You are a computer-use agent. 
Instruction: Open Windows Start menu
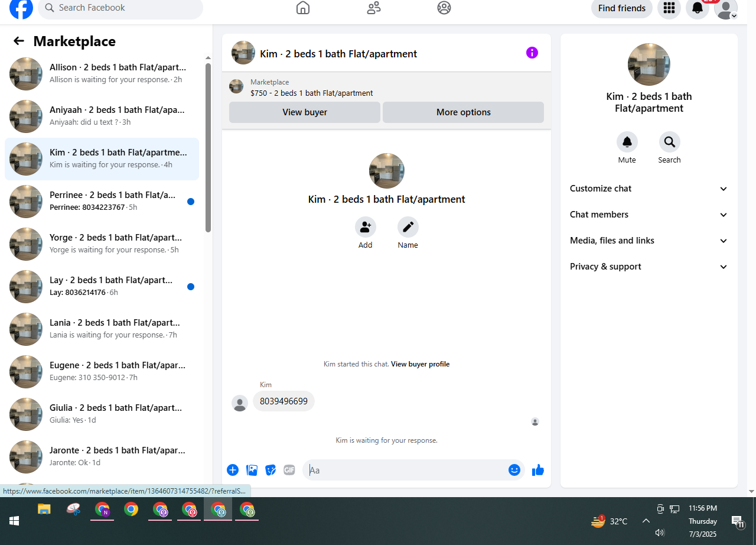[14, 521]
